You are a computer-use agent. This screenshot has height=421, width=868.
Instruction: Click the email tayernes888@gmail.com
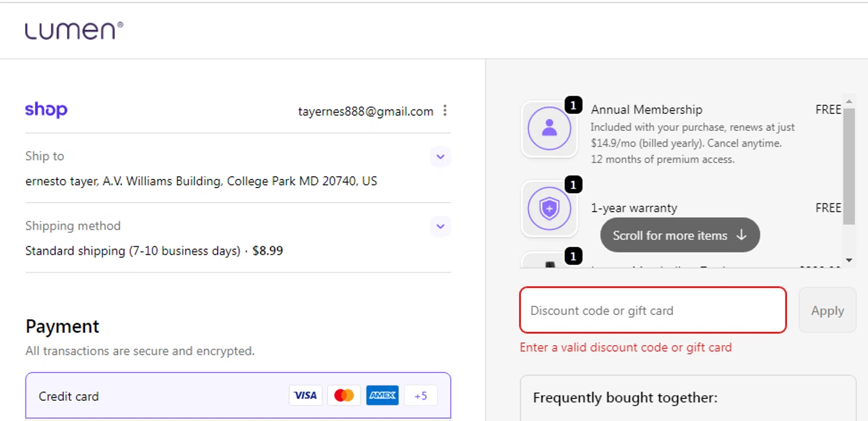coord(366,111)
